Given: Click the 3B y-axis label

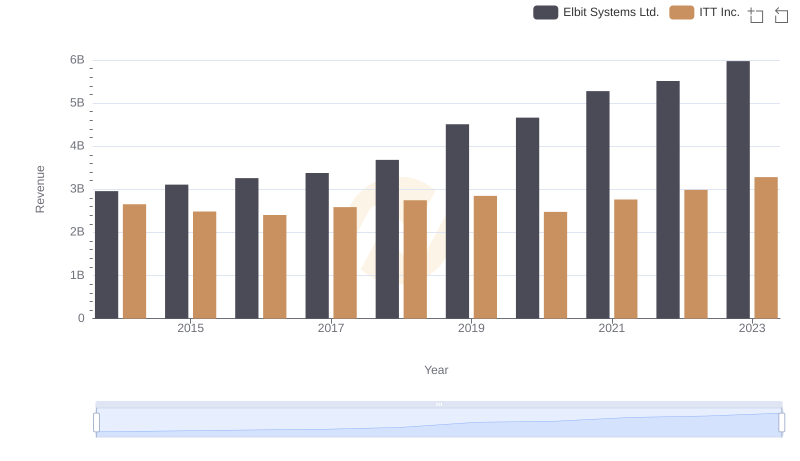Looking at the screenshot, I should (77, 189).
